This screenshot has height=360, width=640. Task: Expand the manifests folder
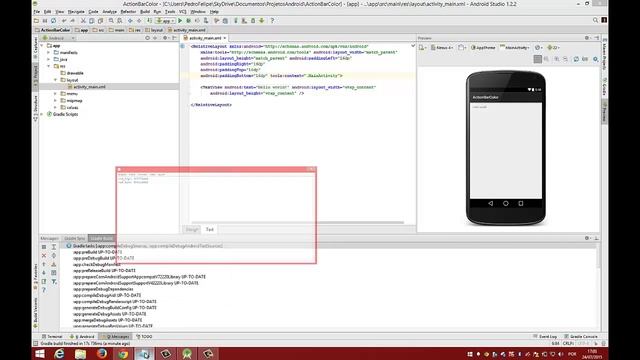point(49,52)
